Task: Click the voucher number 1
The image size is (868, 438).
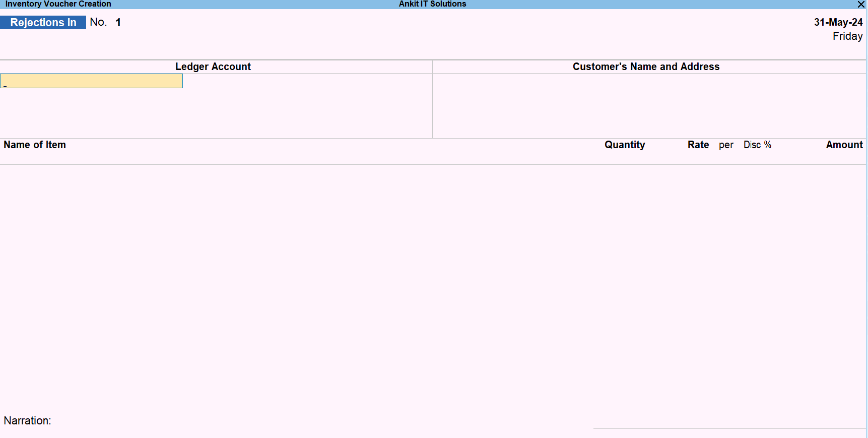Action: 118,23
